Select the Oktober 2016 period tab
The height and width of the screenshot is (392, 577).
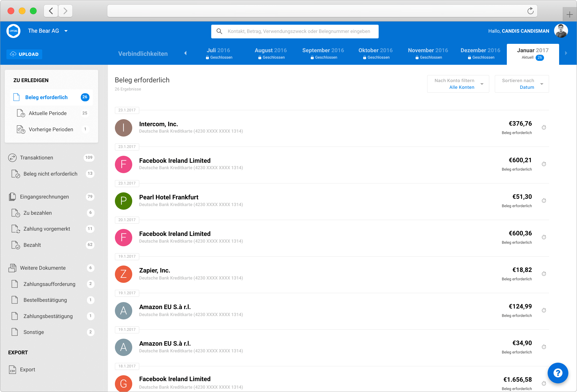click(x=375, y=54)
